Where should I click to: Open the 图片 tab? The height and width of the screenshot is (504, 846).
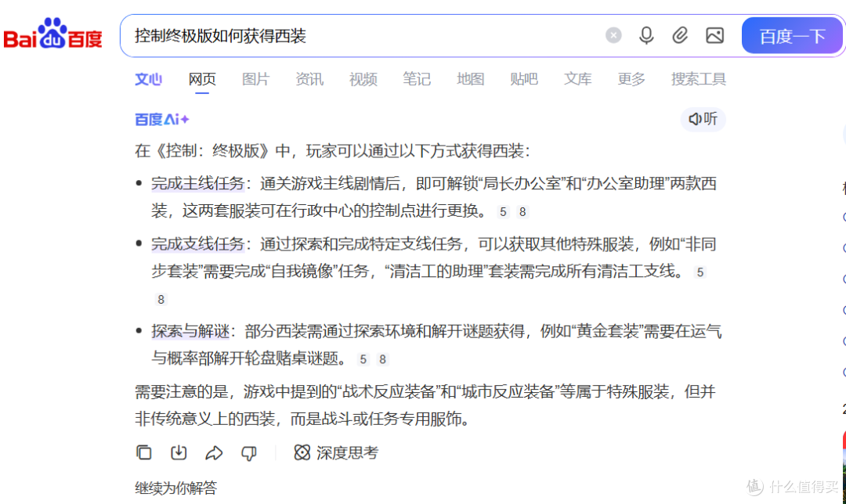click(255, 79)
